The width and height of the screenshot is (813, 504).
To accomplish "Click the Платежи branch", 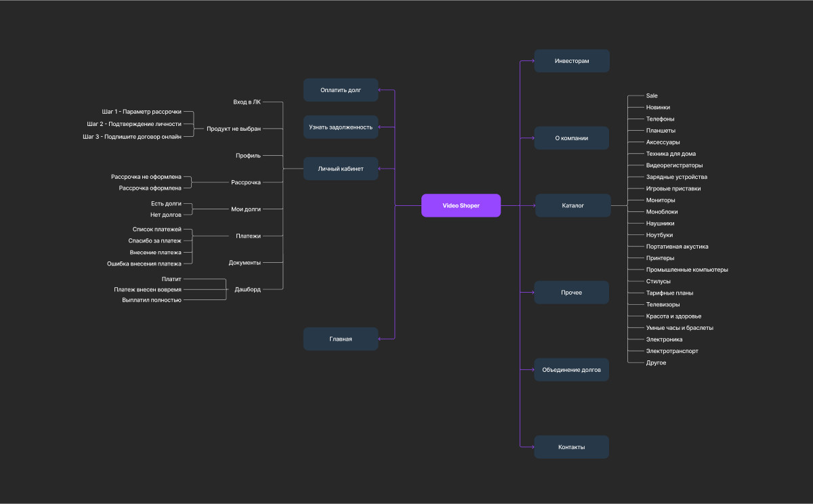I will click(248, 236).
